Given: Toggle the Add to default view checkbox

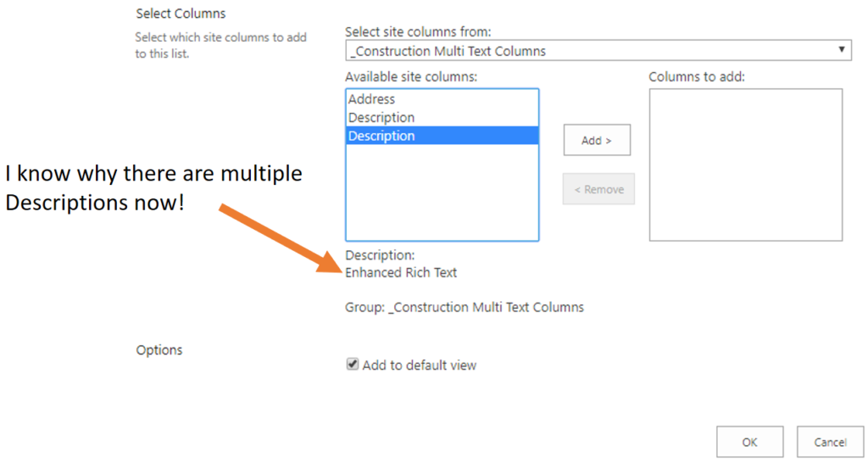Looking at the screenshot, I should click(352, 364).
